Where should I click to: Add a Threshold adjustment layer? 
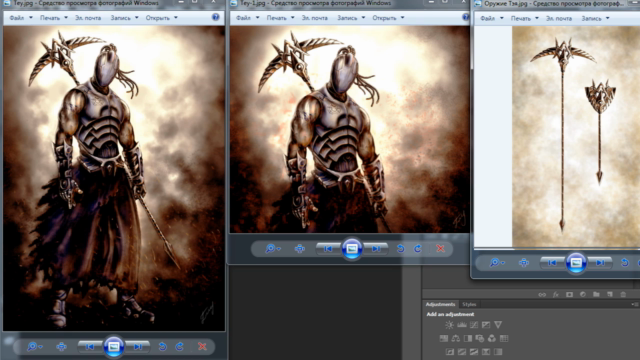click(473, 351)
